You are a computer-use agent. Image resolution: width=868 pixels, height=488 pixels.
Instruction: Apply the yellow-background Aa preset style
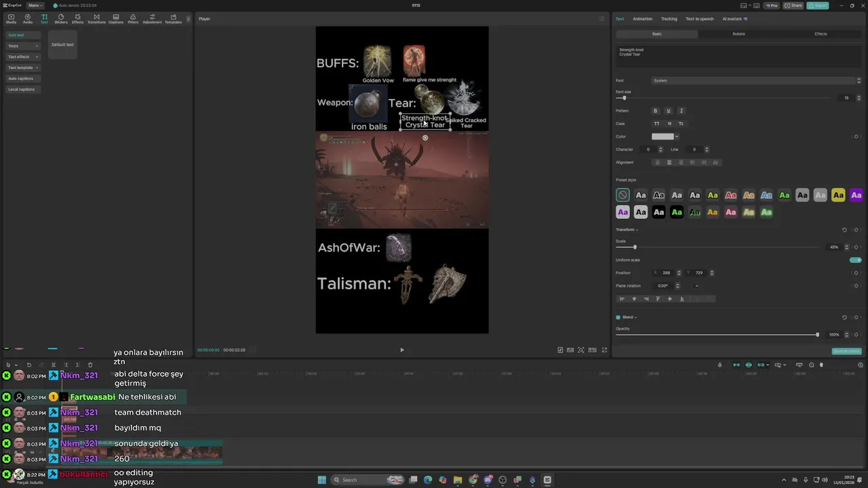[838, 195]
